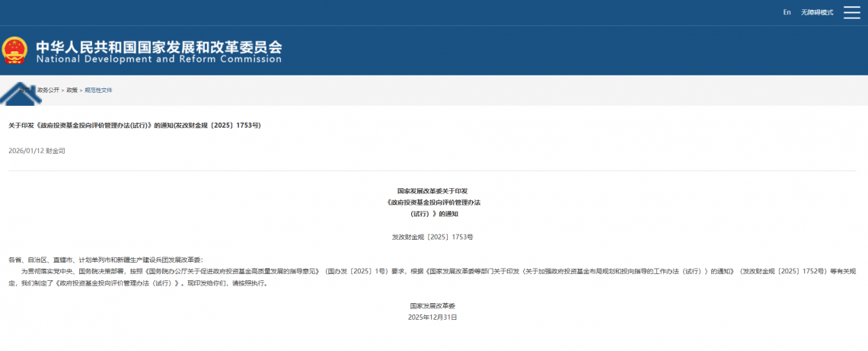Viewport: 868px width, 351px height.
Task: Click the home icon in breadcrumb
Action: point(21,91)
